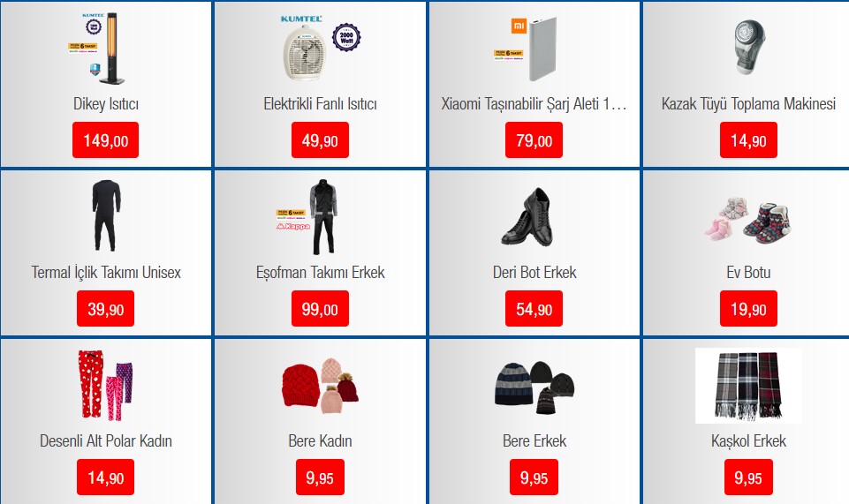This screenshot has height=504, width=849.
Task: Click the Kappa tracksuit image
Action: tap(307, 216)
